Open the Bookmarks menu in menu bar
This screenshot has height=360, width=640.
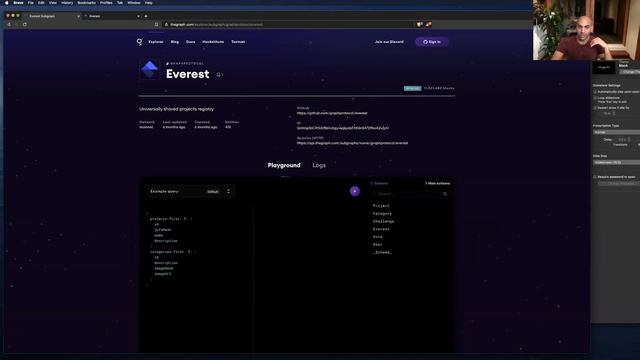pos(86,3)
